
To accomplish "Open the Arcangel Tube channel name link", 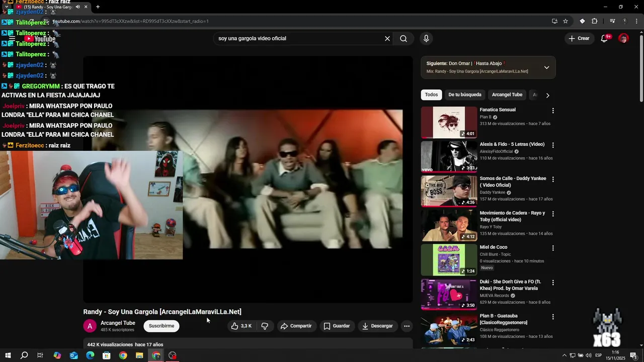I will 118,323.
